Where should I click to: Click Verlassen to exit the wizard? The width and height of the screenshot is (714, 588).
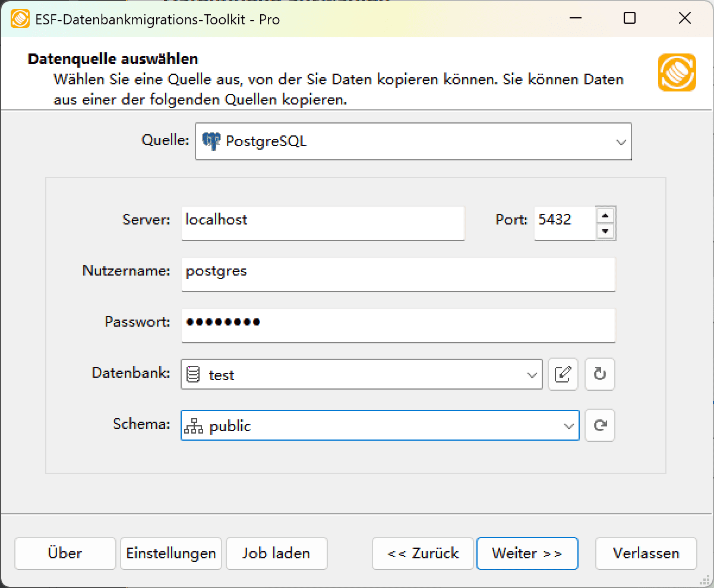point(646,553)
